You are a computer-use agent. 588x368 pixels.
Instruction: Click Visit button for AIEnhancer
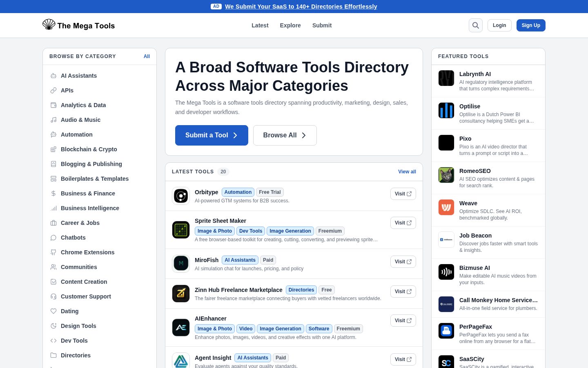pyautogui.click(x=403, y=321)
